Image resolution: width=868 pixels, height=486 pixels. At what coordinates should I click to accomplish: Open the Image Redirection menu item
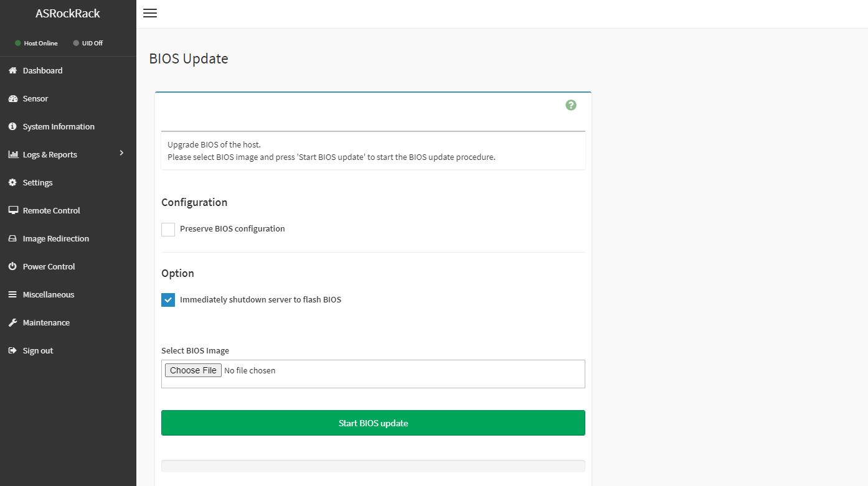[55, 239]
